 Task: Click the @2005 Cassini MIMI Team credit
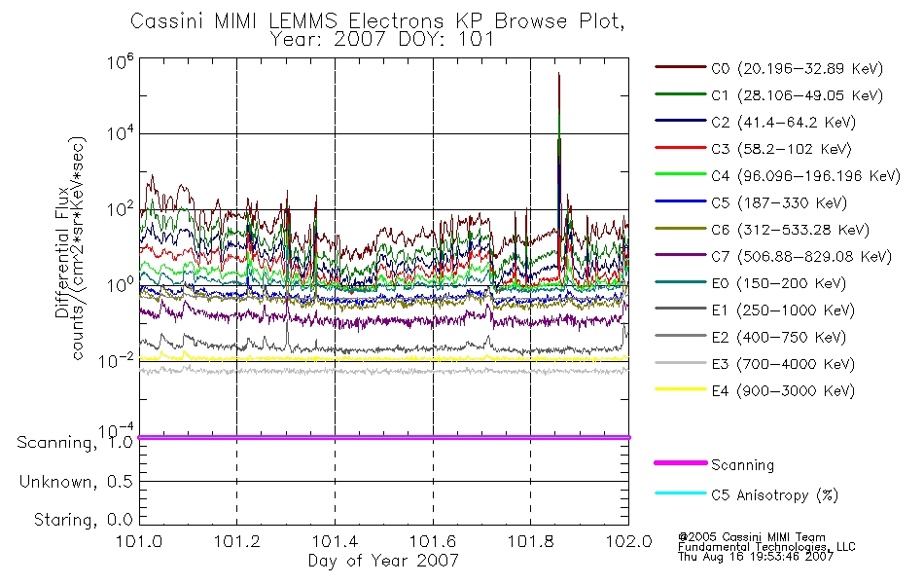point(751,537)
